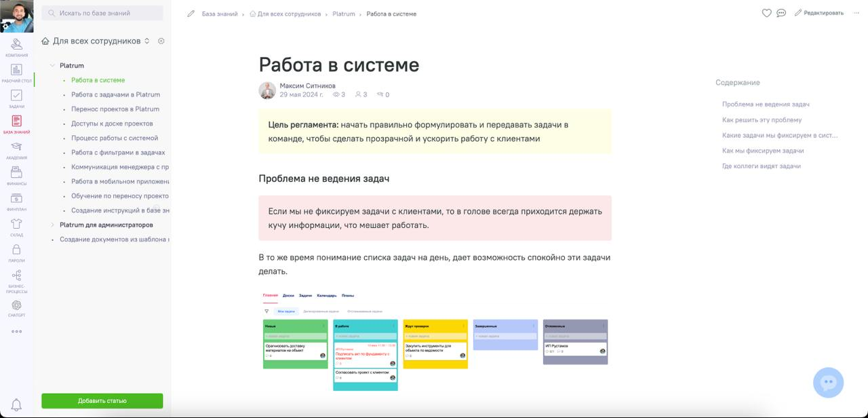Image resolution: width=868 pixels, height=418 pixels.
Task: Open Склад section in sidebar
Action: pos(17,227)
